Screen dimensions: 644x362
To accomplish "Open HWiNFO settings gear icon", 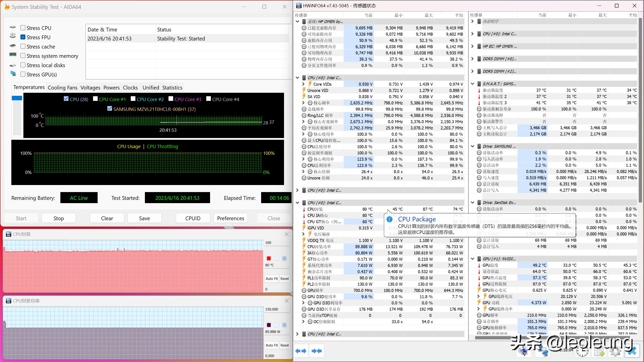I will [x=616, y=351].
